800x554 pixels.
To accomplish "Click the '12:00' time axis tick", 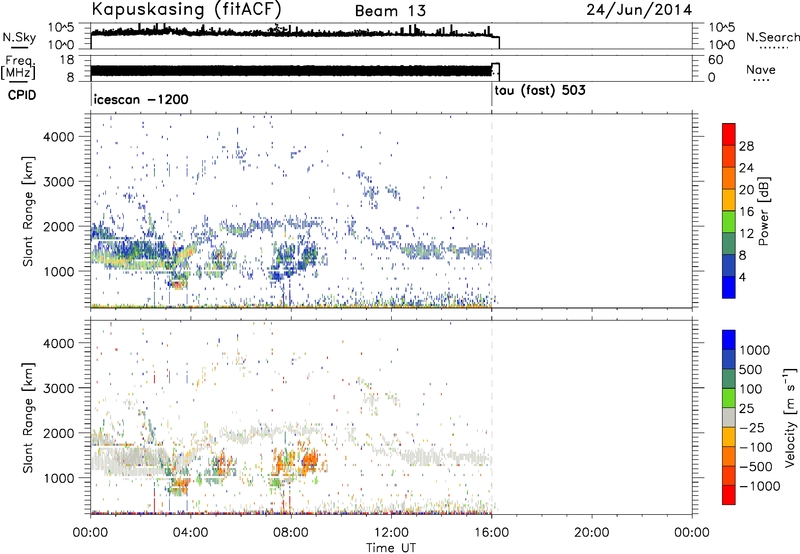I will point(391,533).
